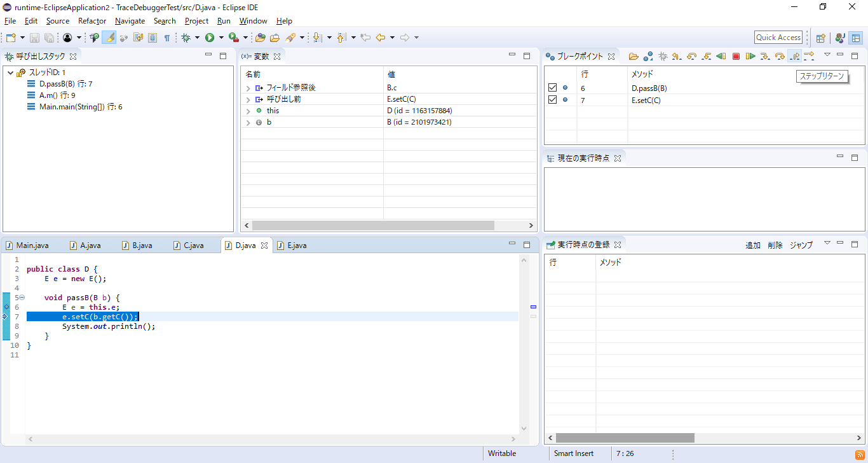Viewport: 868px width, 463px height.
Task: Click the Quick Access search field
Action: pos(778,38)
